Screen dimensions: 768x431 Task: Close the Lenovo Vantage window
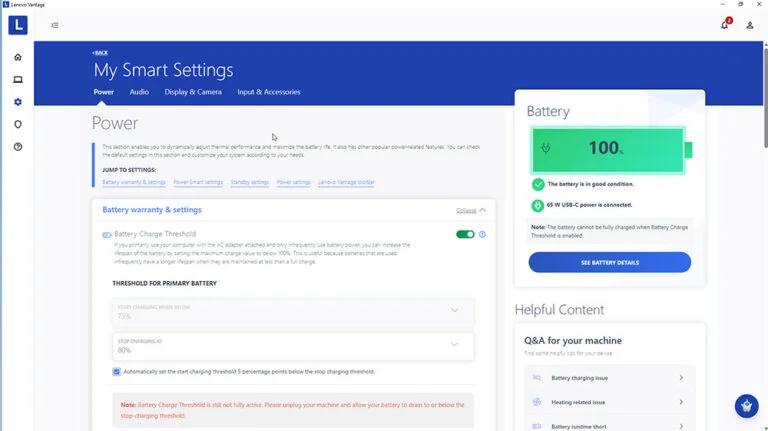[x=759, y=4]
